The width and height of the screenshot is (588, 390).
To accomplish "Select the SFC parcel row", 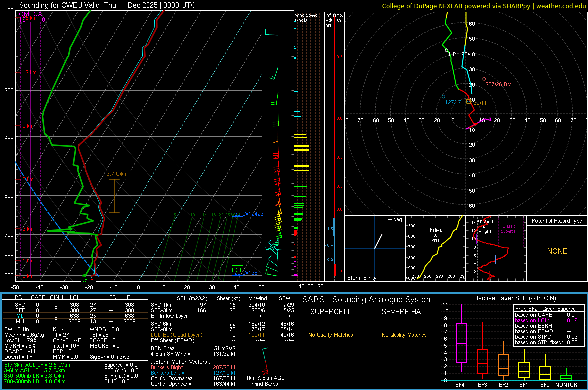I will (x=75, y=305).
